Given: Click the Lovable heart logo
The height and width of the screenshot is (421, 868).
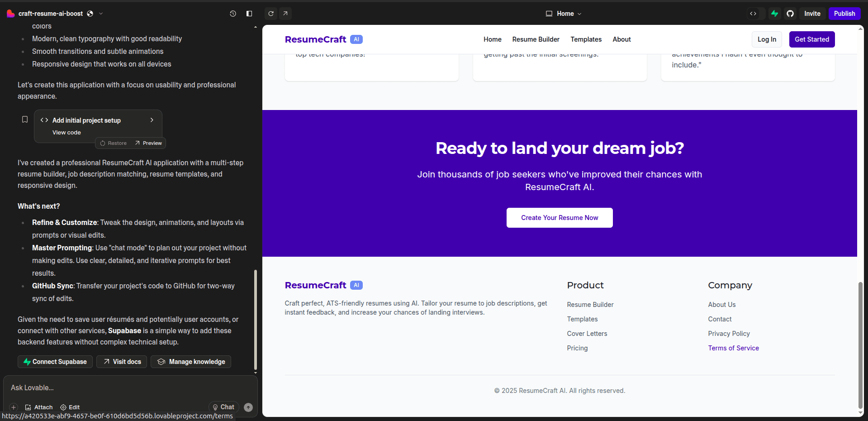Looking at the screenshot, I should (11, 14).
